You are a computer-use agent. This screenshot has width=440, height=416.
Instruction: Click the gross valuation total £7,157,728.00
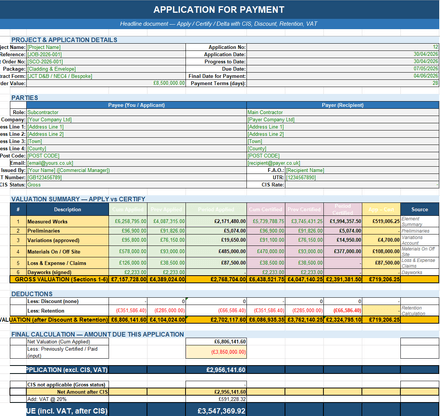[128, 279]
